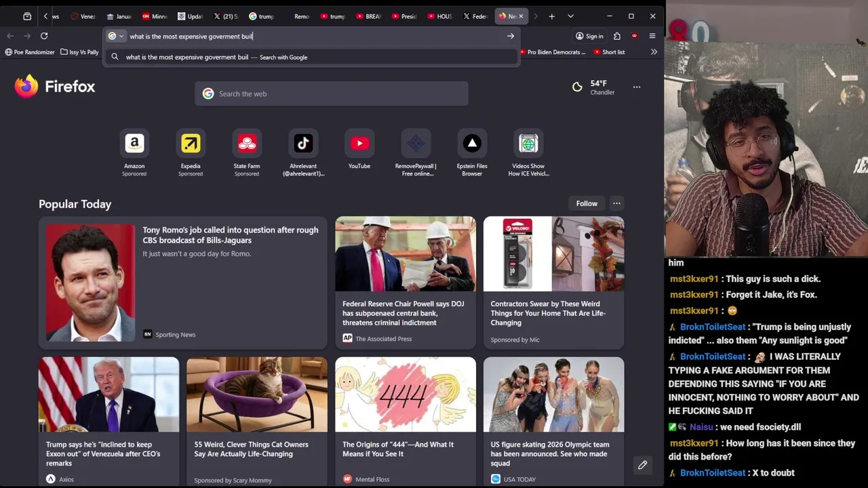Close the active New Tab
The image size is (868, 488).
tap(521, 16)
